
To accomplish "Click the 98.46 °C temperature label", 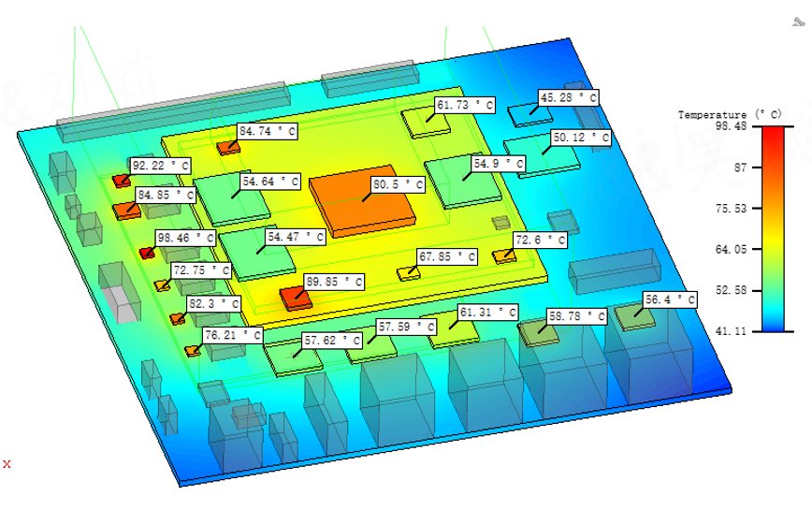I will [186, 239].
